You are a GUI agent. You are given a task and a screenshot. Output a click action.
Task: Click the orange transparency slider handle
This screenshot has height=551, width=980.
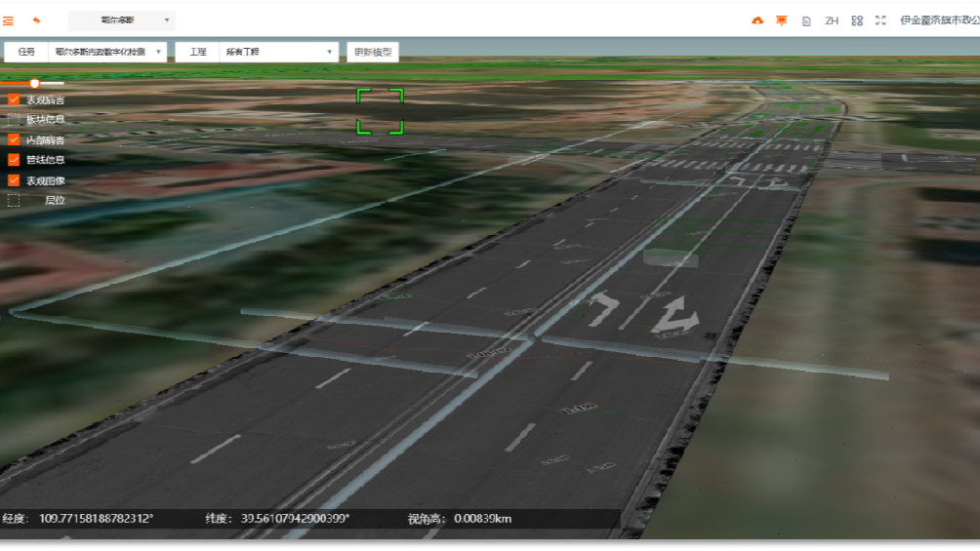34,84
